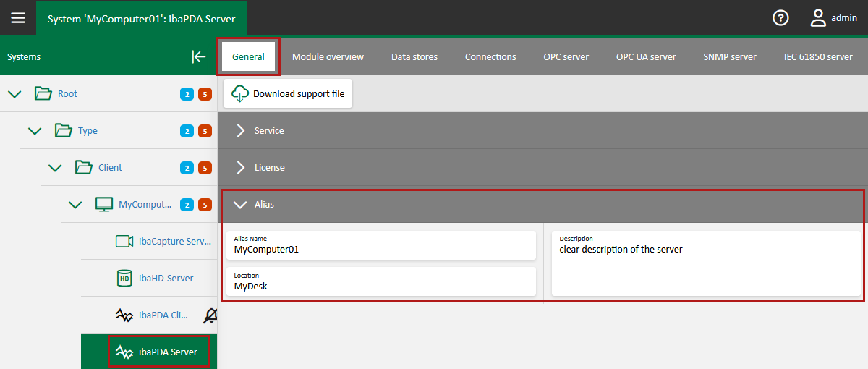Click the Description text area
This screenshot has height=369, width=868.
[707, 263]
